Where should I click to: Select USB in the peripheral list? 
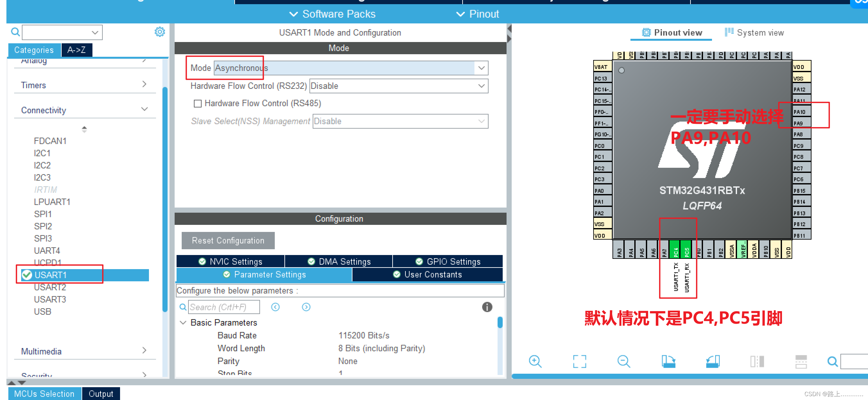click(42, 312)
